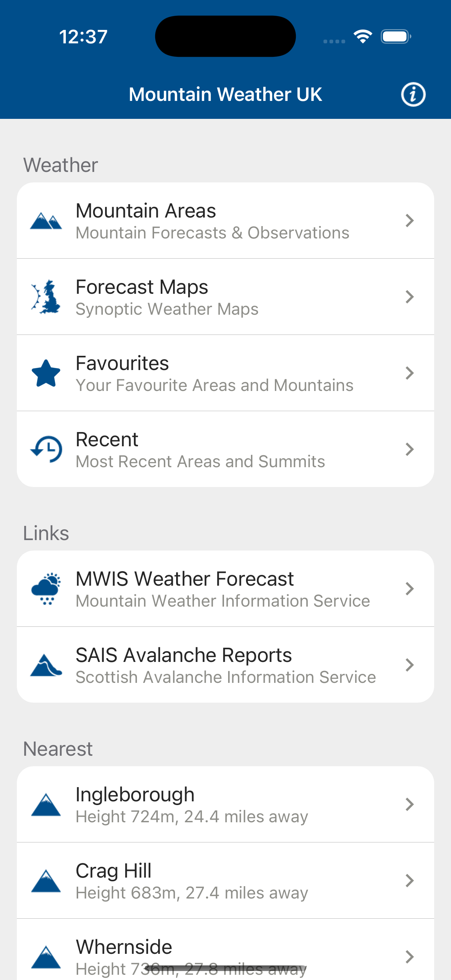Tap the blue star Favourites icon
This screenshot has height=980, width=451.
point(46,373)
